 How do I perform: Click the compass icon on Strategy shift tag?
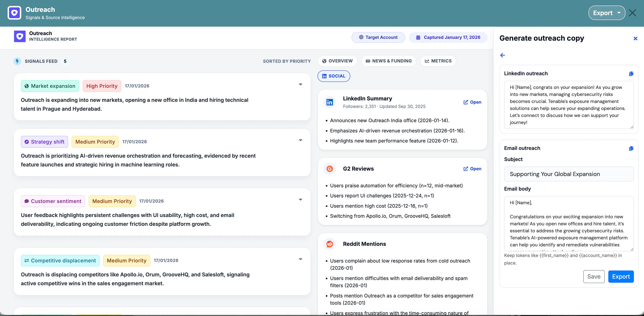click(x=26, y=142)
